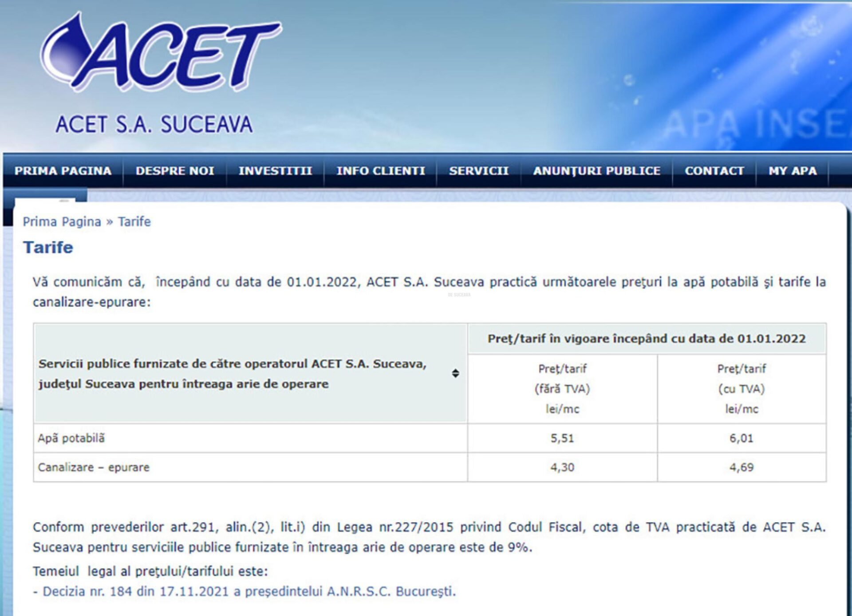Follow the Prima Pagina breadcrumb link

click(62, 221)
